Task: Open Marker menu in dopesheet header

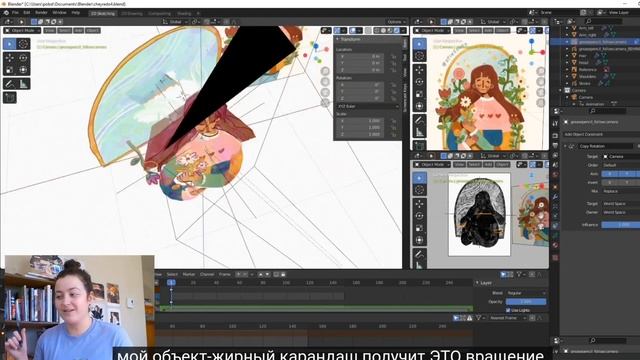Action: tap(189, 274)
